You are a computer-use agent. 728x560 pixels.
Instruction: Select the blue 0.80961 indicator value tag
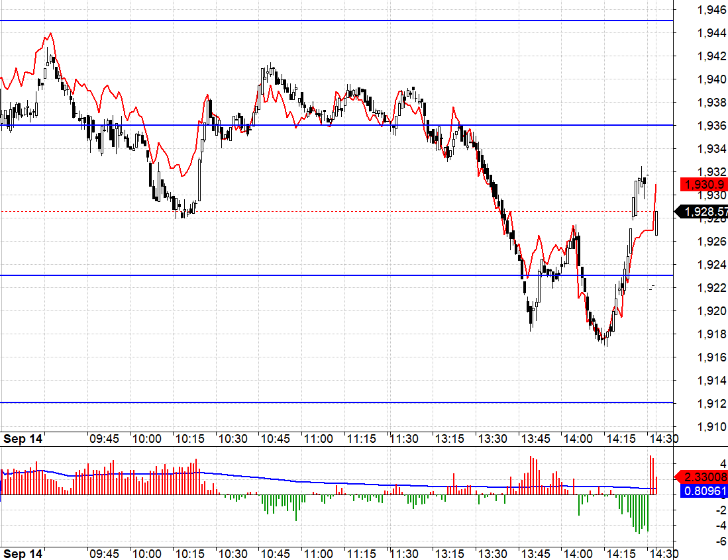coord(704,491)
